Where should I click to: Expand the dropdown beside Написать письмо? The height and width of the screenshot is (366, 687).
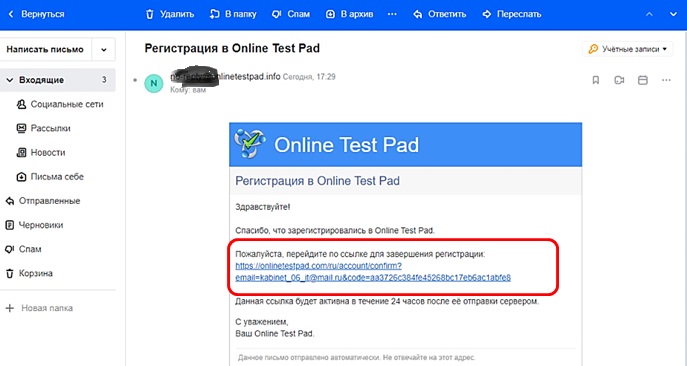point(104,50)
